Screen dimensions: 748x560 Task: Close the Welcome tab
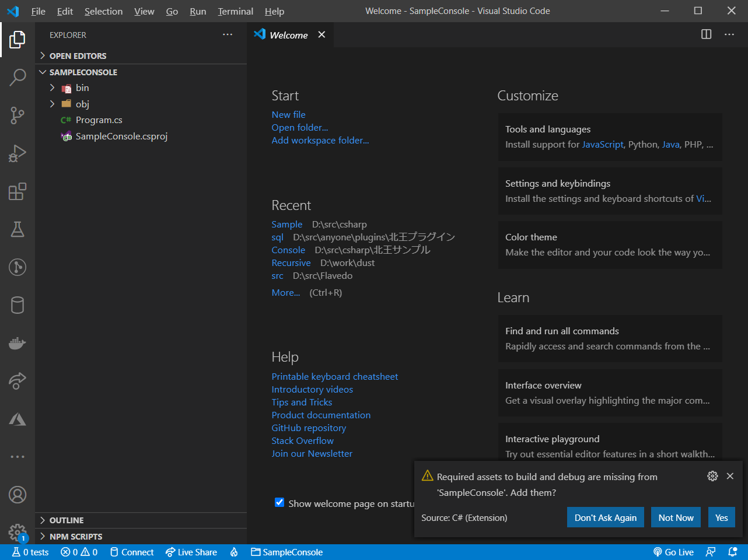321,35
